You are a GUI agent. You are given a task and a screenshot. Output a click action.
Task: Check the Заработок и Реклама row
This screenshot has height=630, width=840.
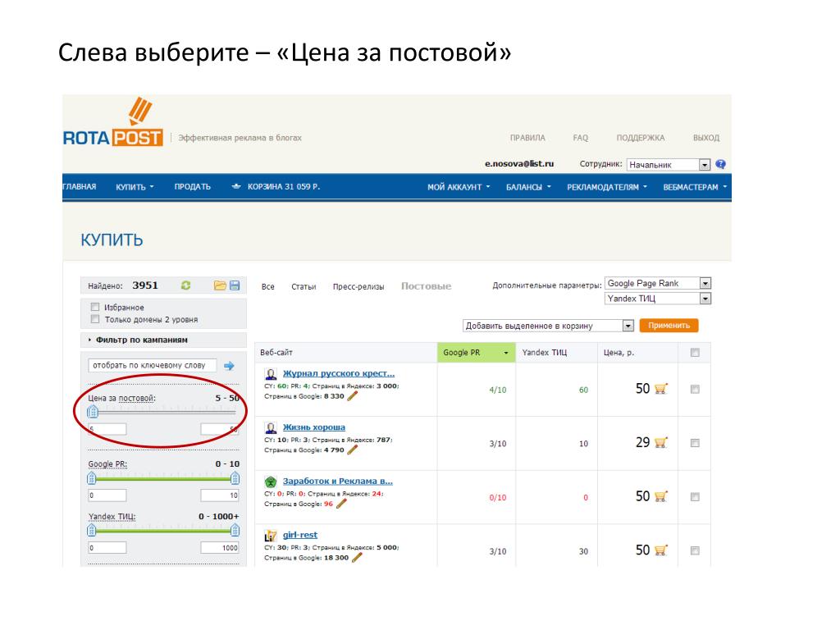click(695, 496)
